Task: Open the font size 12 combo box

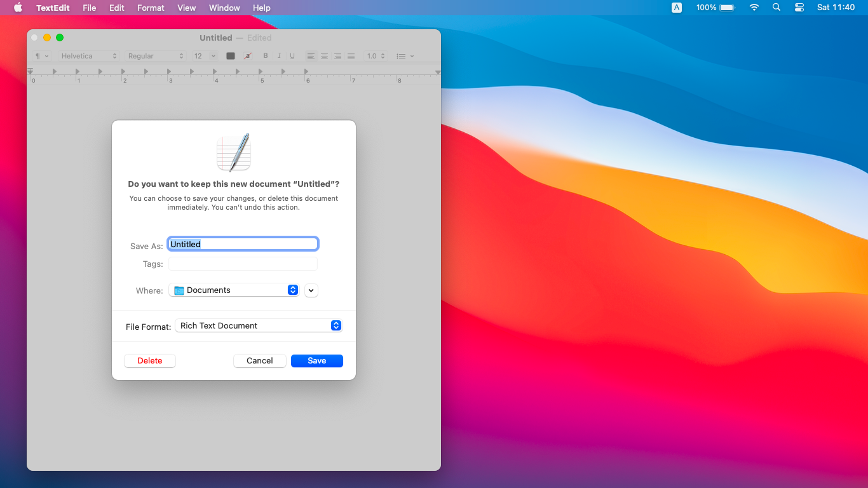Action: [x=205, y=56]
